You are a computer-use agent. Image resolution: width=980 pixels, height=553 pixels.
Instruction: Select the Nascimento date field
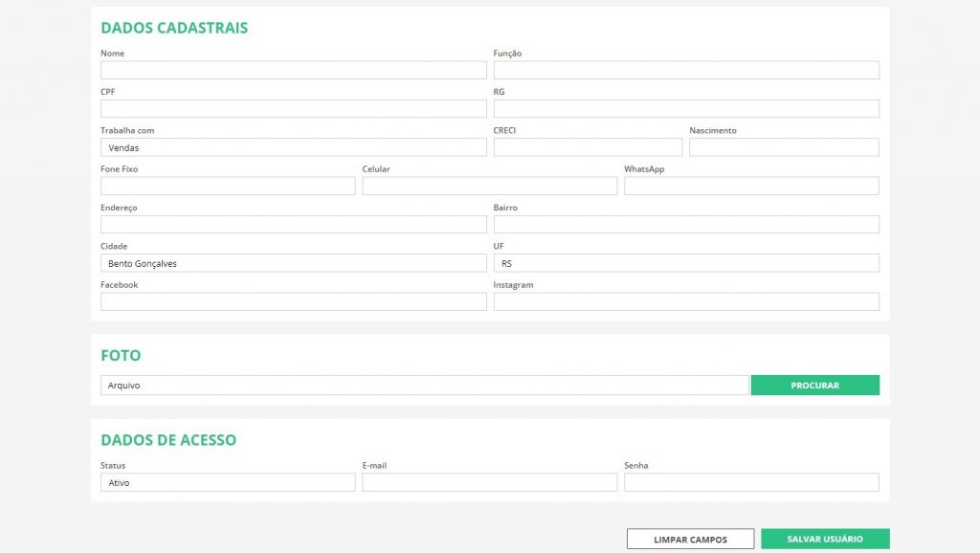point(784,147)
